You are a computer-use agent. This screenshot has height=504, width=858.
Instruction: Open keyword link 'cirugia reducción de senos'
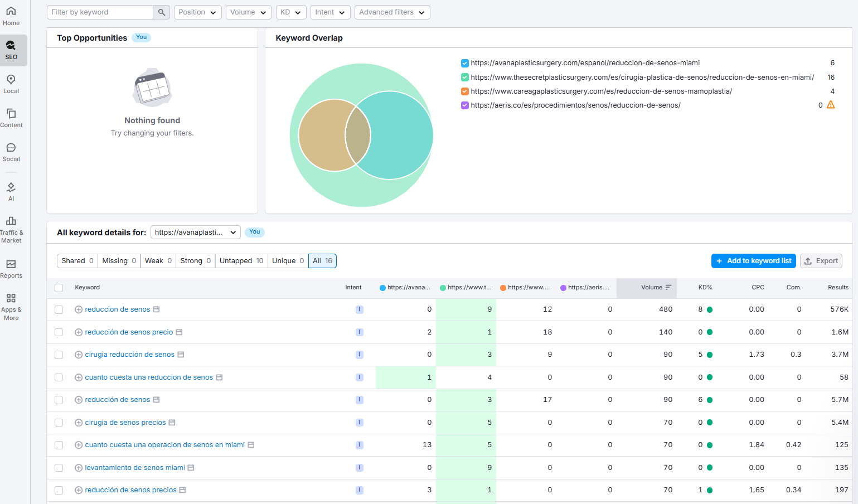[x=130, y=355]
